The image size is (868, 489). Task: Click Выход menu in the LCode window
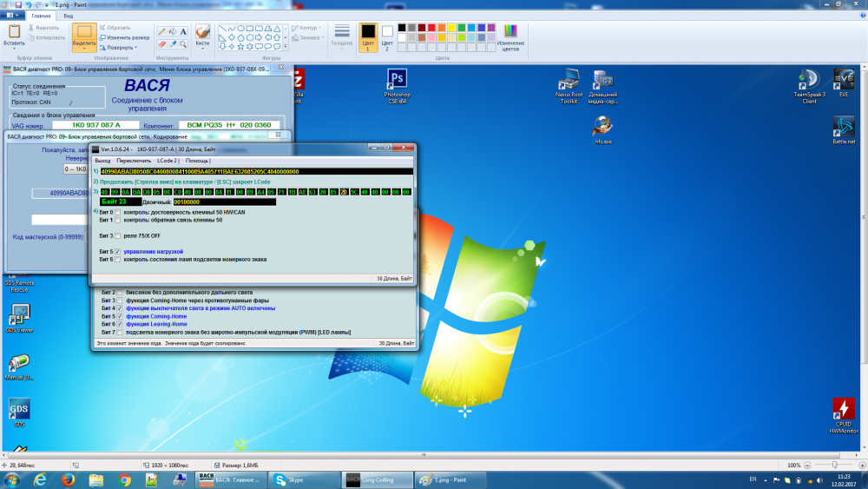click(x=102, y=161)
